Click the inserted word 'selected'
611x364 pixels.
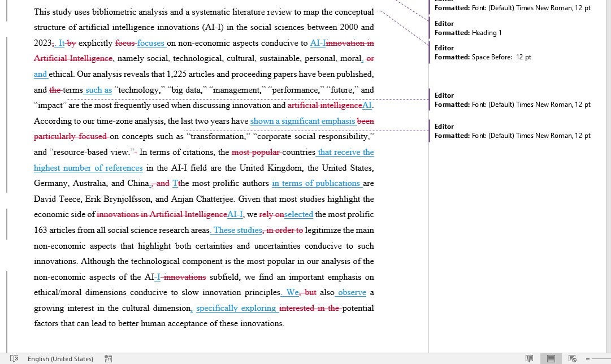pos(298,214)
